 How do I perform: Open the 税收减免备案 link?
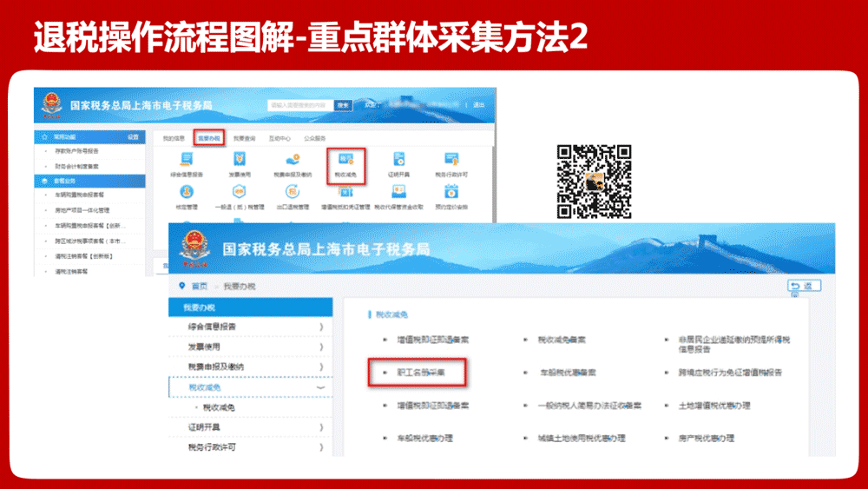coord(562,340)
